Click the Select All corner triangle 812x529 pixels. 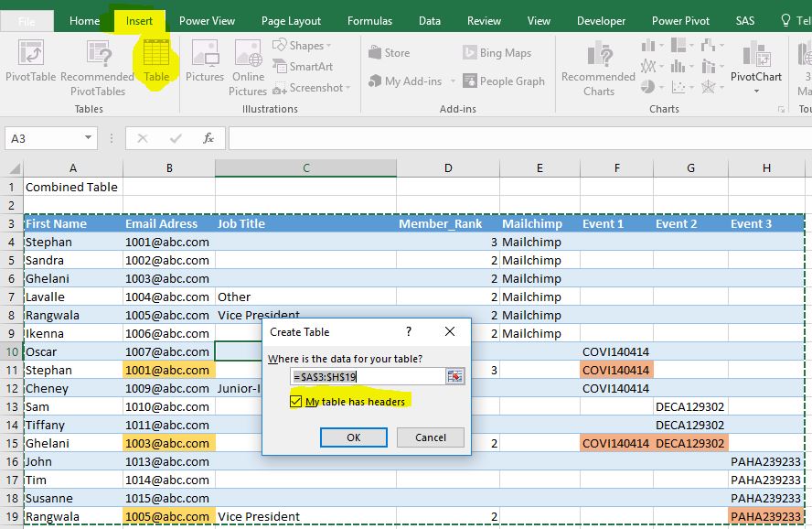pos(15,168)
